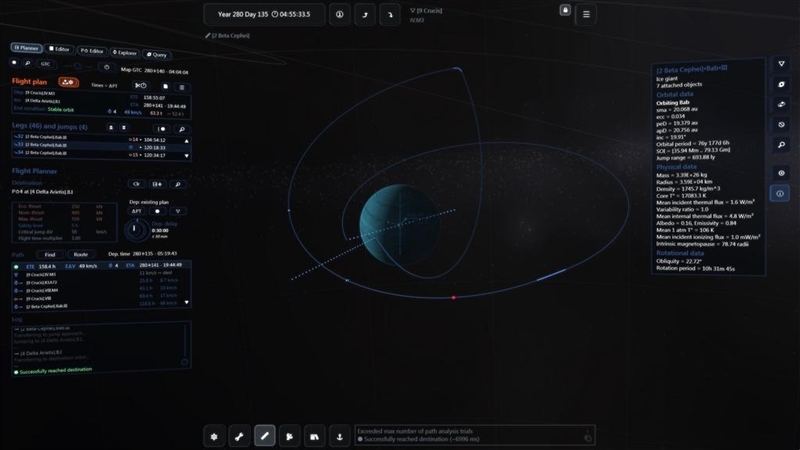The image size is (800, 450).
Task: Open the wrench tools icon in bottom toolbar
Action: point(239,436)
